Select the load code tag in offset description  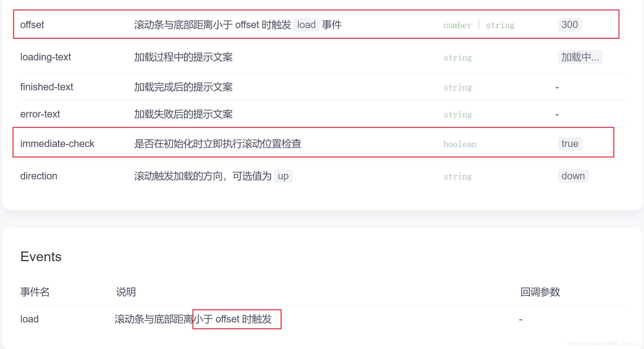(306, 24)
